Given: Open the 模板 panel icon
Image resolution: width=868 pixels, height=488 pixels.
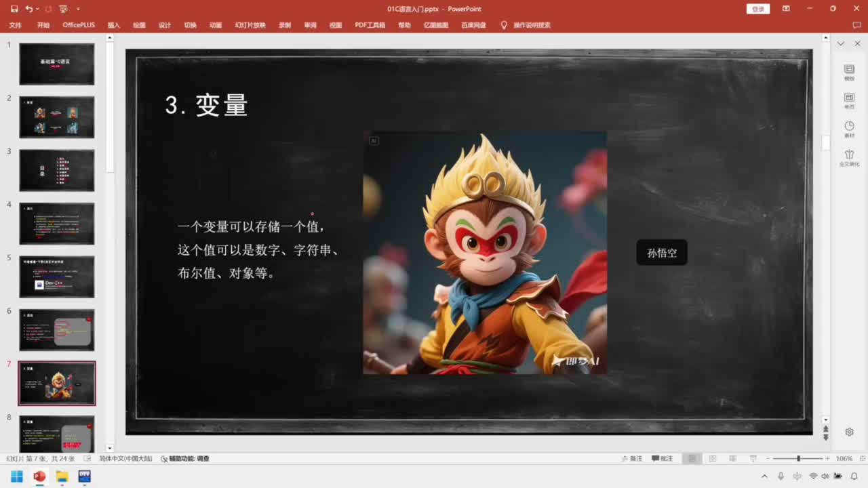Looking at the screenshot, I should 849,73.
